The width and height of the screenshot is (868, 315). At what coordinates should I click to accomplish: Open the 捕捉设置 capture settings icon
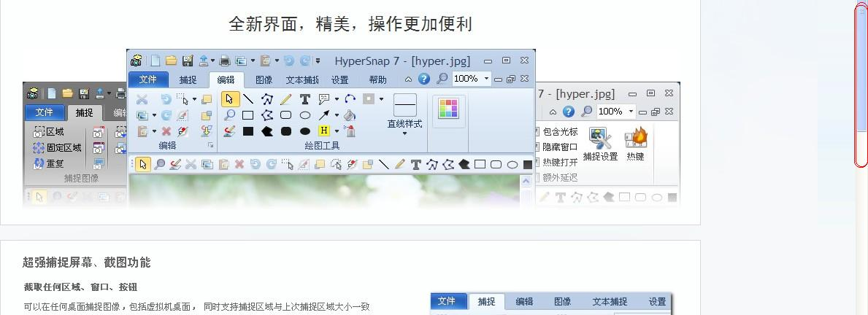[600, 144]
